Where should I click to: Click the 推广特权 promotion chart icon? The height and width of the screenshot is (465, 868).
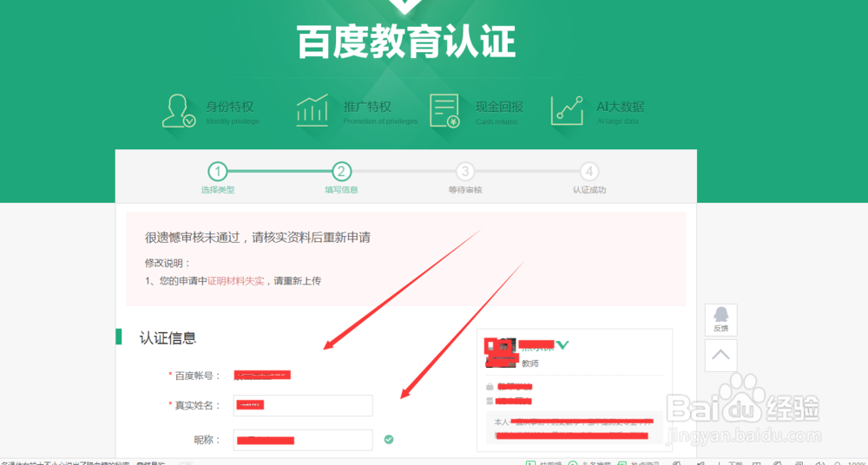[312, 110]
